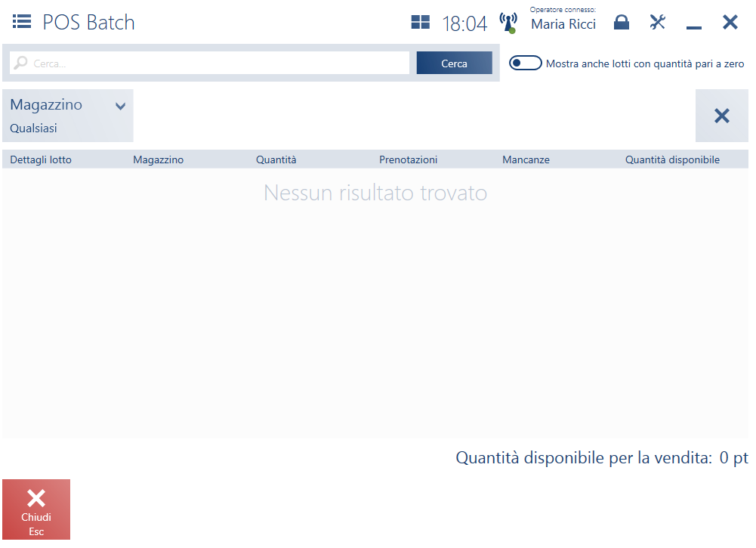The width and height of the screenshot is (756, 548).
Task: Open the hamburger menu next to POS Batch
Action: [x=22, y=22]
